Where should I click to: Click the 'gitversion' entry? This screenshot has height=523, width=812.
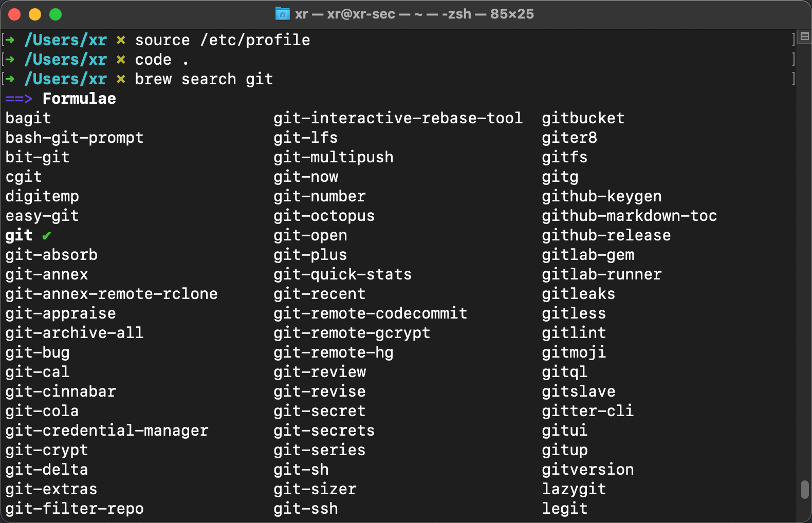[588, 470]
